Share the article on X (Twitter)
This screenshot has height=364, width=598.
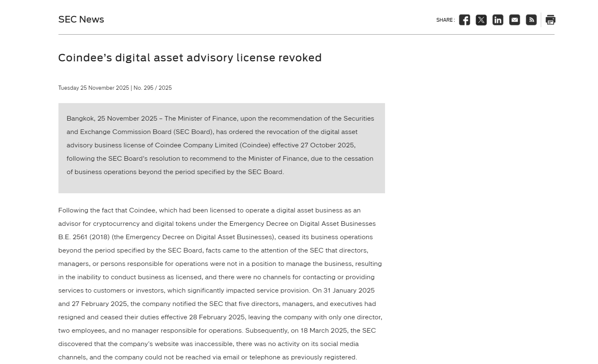point(481,20)
